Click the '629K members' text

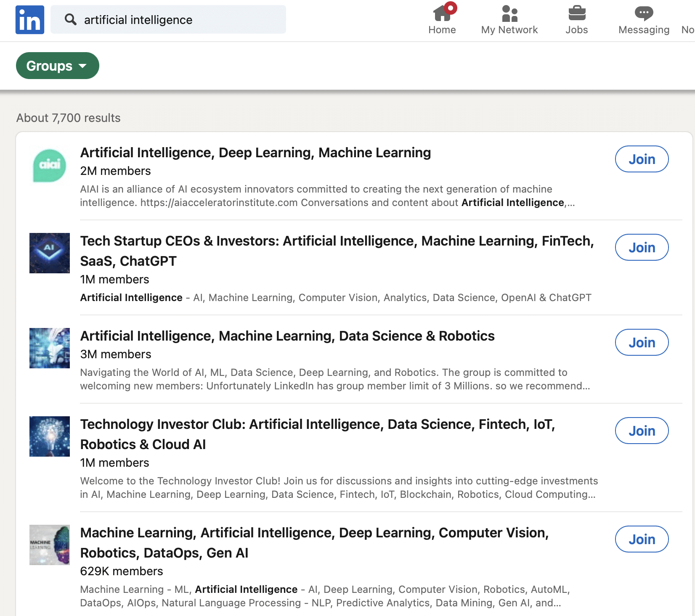pyautogui.click(x=122, y=571)
